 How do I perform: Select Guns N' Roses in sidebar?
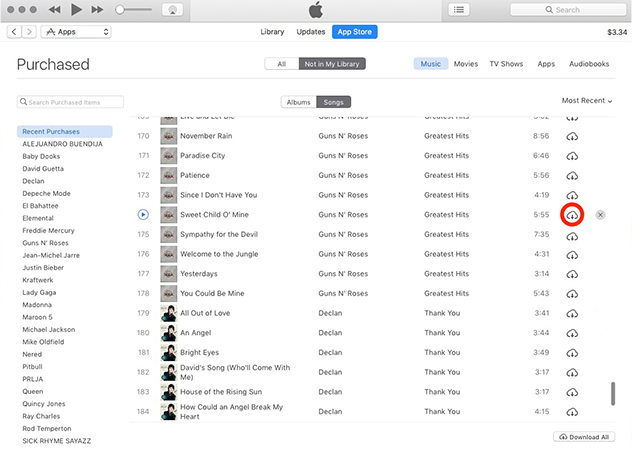[46, 243]
